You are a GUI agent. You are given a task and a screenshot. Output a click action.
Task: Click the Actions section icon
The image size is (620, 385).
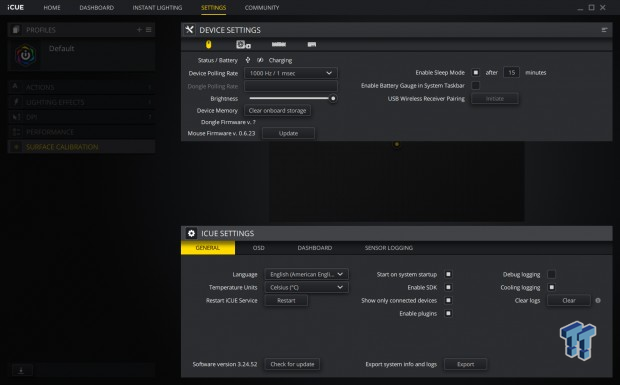pyautogui.click(x=15, y=87)
